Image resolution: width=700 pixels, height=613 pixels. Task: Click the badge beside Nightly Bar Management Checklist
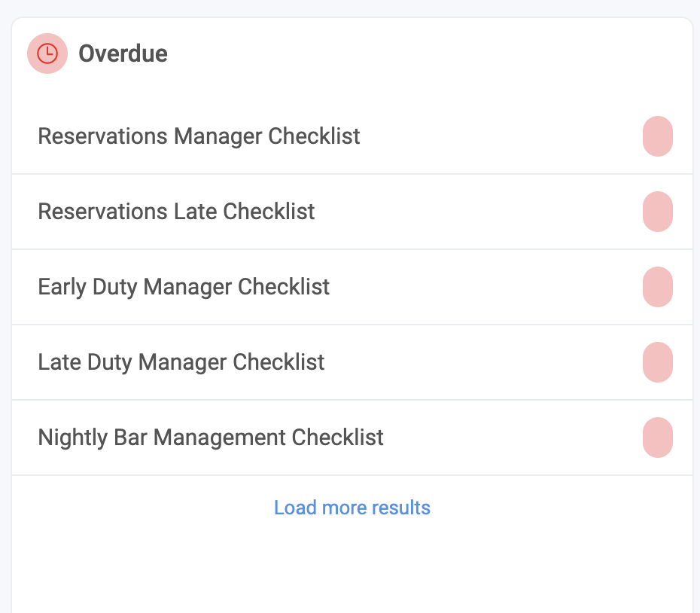coord(656,438)
